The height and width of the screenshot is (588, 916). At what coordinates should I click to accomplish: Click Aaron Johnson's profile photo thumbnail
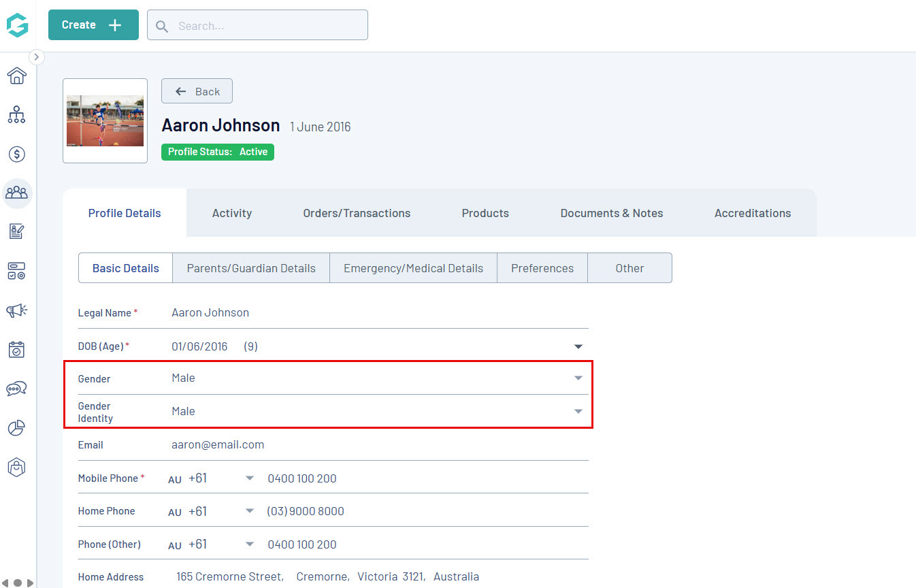tap(105, 121)
